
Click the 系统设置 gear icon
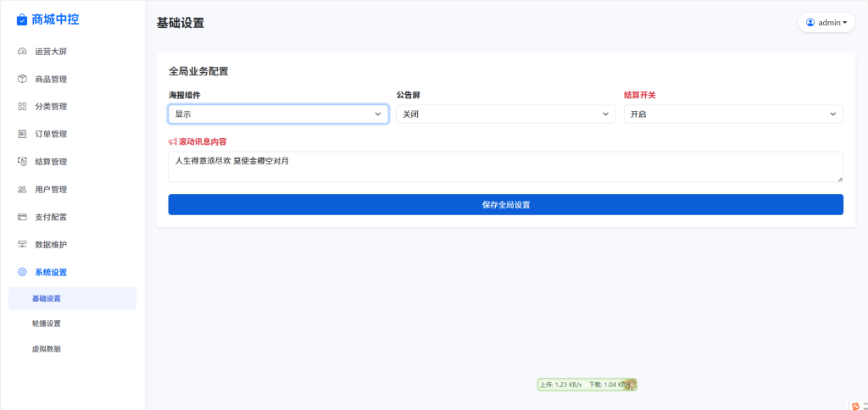[x=22, y=272]
